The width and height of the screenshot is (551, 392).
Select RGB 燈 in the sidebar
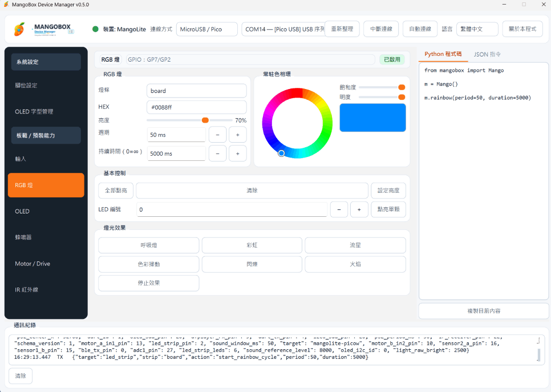(46, 185)
